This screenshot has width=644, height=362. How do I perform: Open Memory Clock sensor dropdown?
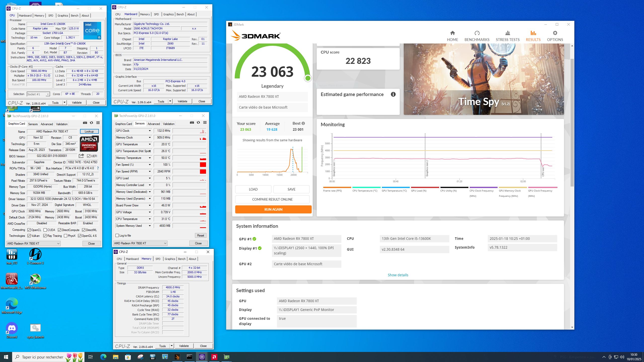pyautogui.click(x=149, y=138)
